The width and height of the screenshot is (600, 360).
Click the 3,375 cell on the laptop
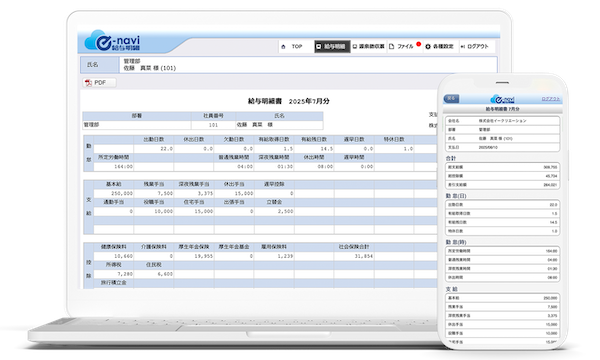[194, 194]
